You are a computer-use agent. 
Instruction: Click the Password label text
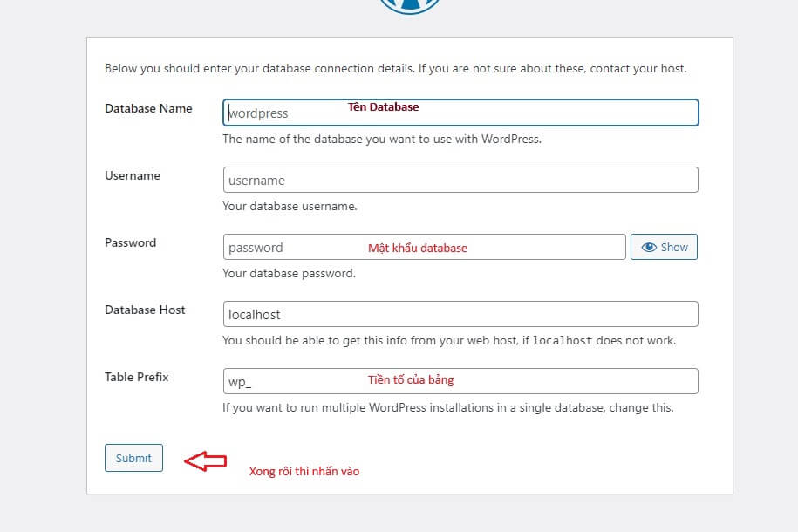pos(130,242)
